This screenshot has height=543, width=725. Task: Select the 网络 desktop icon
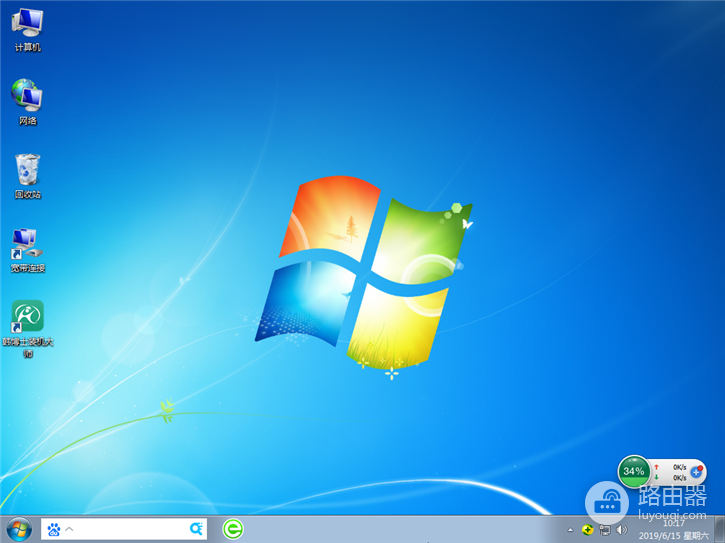coord(27,102)
